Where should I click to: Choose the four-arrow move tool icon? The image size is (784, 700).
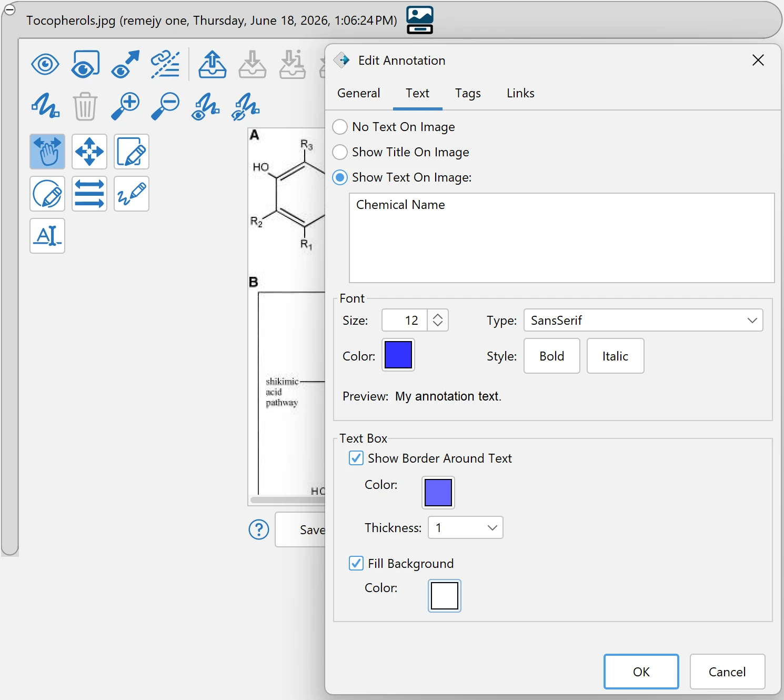click(89, 152)
